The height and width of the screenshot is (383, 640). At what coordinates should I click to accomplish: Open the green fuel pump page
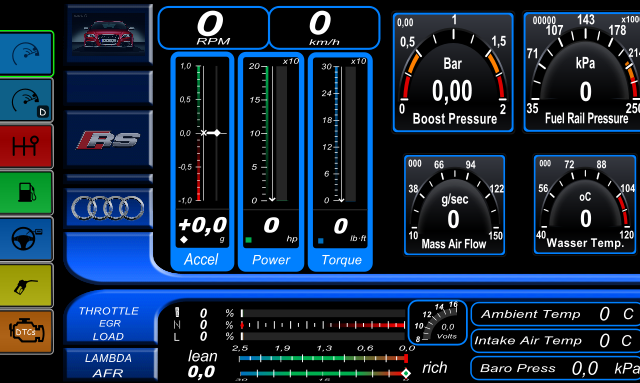coord(26,193)
